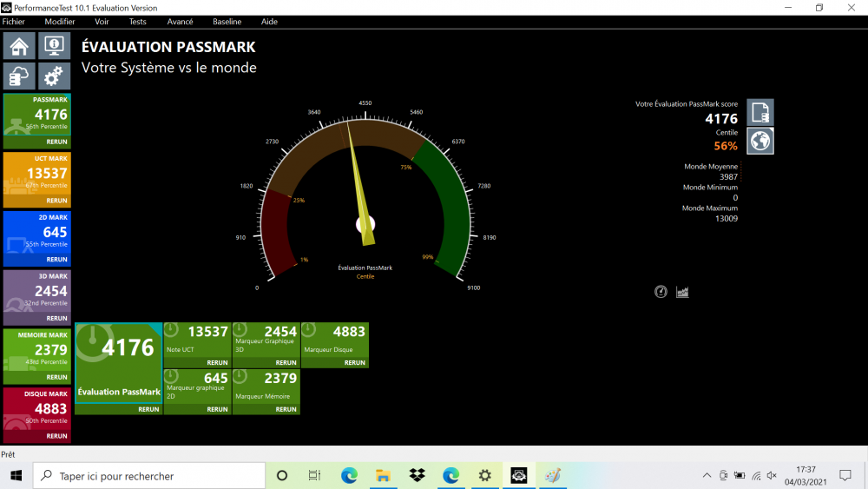
Task: Open Dropbox from taskbar
Action: (417, 476)
